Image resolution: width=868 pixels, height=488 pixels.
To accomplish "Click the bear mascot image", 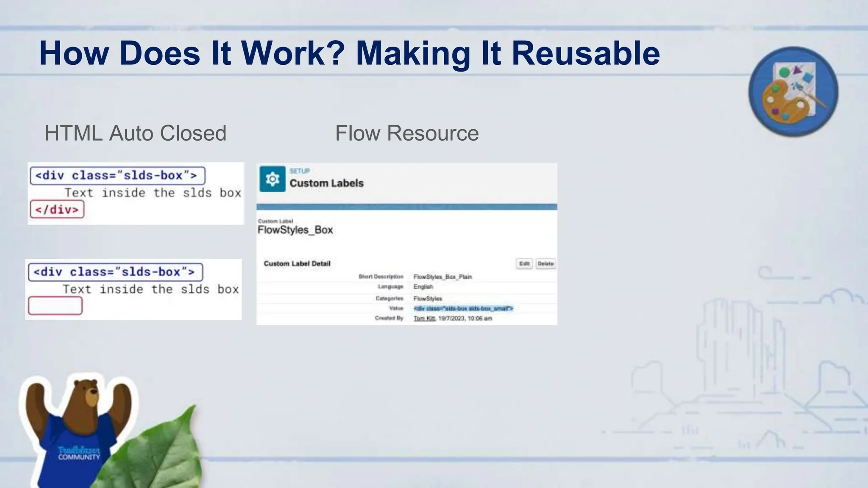I will [79, 429].
